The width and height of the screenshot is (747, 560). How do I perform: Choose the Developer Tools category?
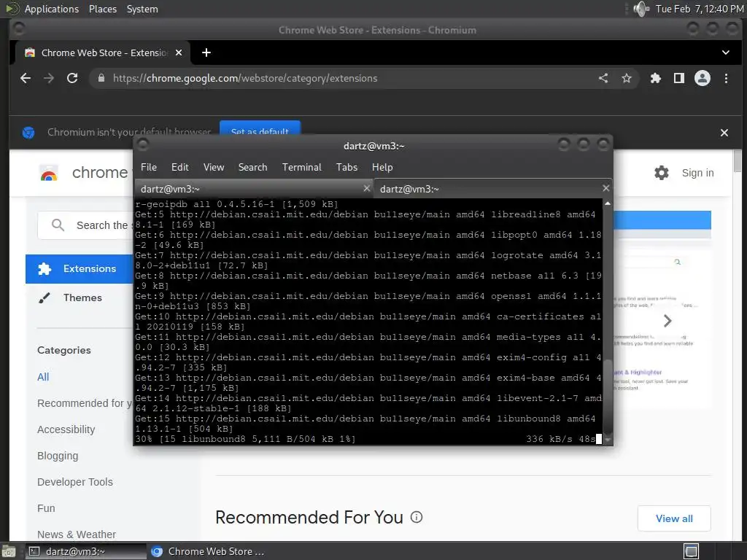pos(75,481)
